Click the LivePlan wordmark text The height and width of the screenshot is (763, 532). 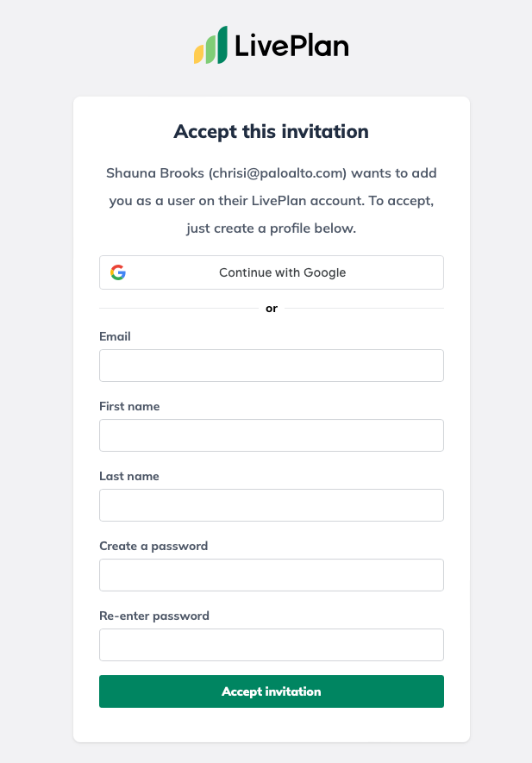pos(291,44)
